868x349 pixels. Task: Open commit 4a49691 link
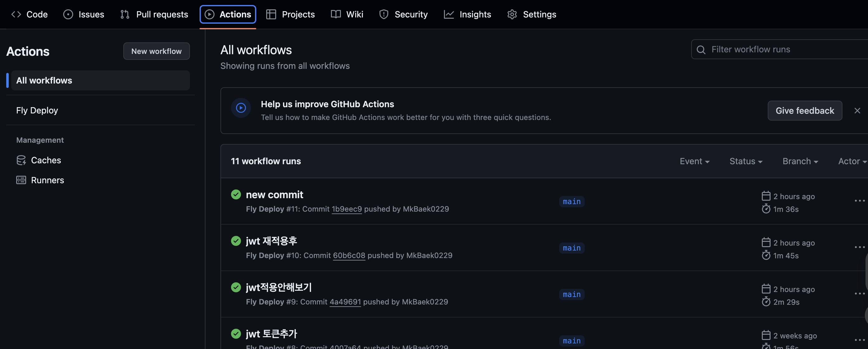(x=345, y=302)
